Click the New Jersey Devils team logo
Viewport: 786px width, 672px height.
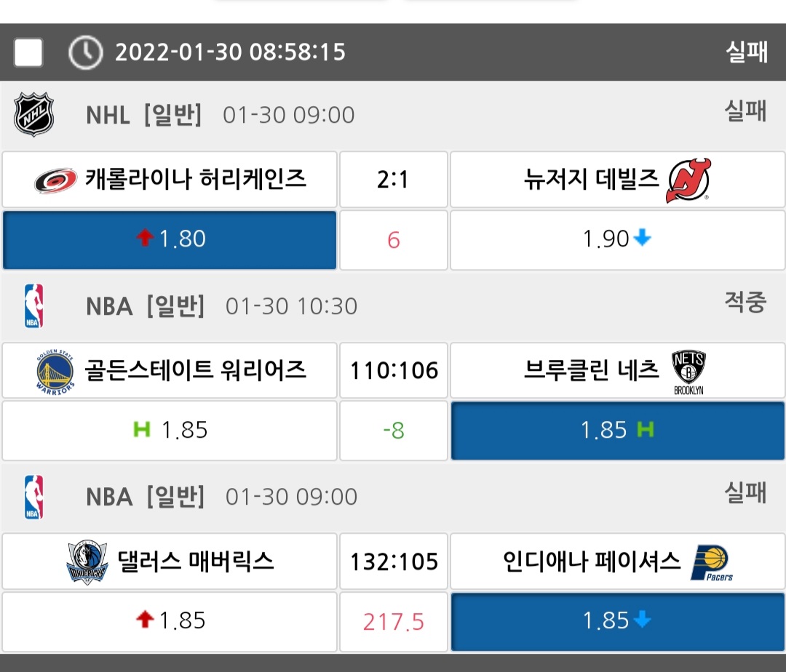point(688,180)
